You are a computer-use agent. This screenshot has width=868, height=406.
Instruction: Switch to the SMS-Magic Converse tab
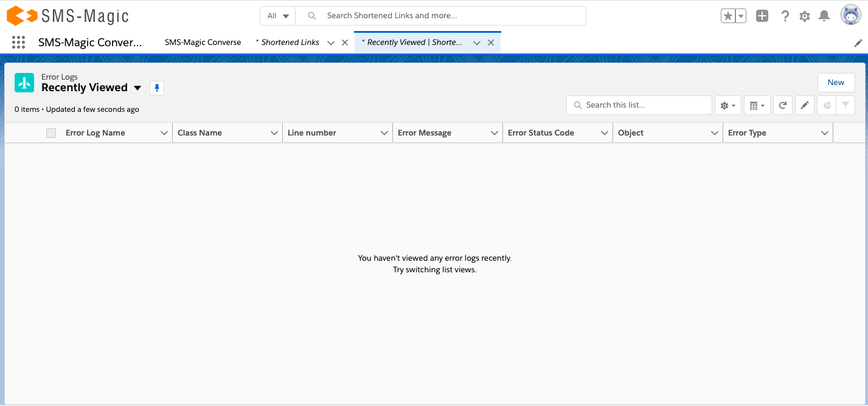pyautogui.click(x=203, y=42)
